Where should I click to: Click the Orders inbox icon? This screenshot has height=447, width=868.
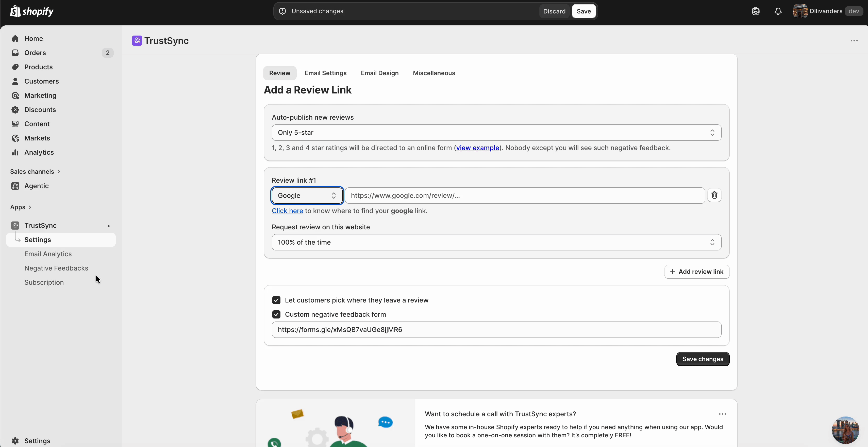15,53
